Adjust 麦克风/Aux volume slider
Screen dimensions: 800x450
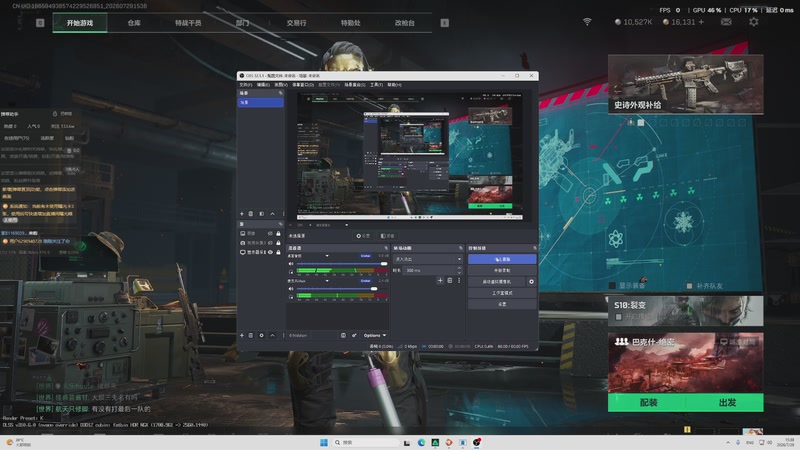342,289
